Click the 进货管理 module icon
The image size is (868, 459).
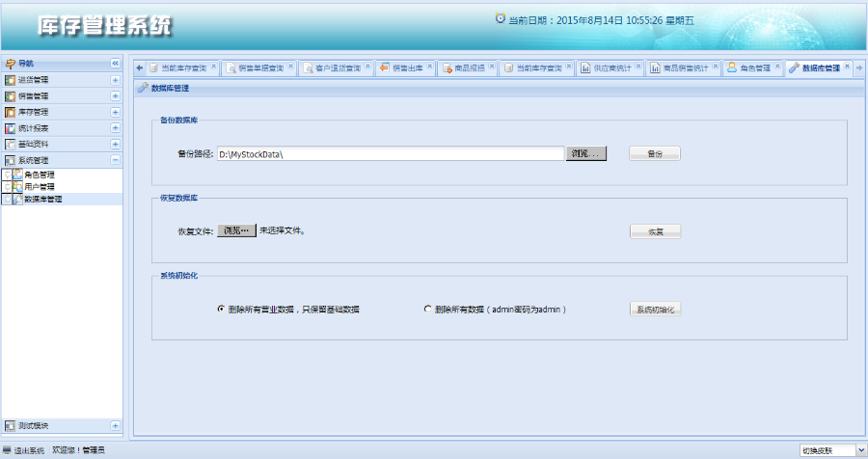pos(10,80)
